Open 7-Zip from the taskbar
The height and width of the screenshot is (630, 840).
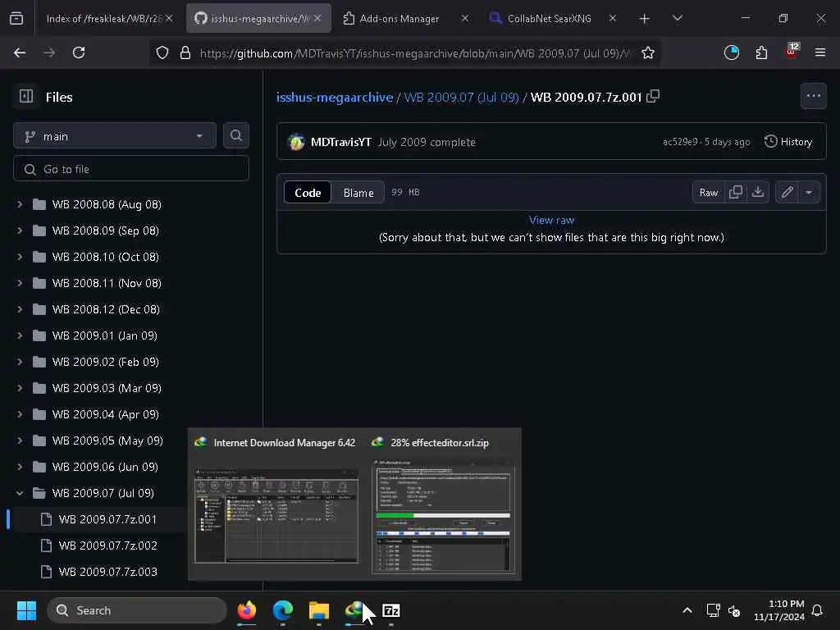[x=391, y=610]
